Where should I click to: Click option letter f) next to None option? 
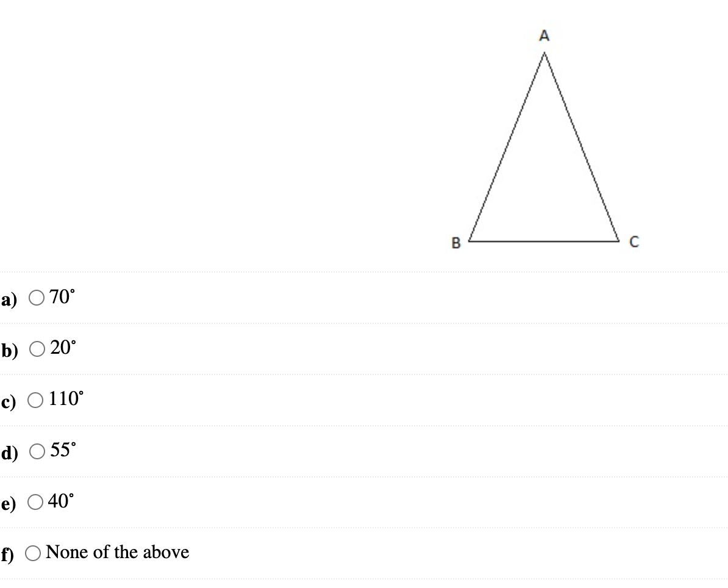[9, 552]
